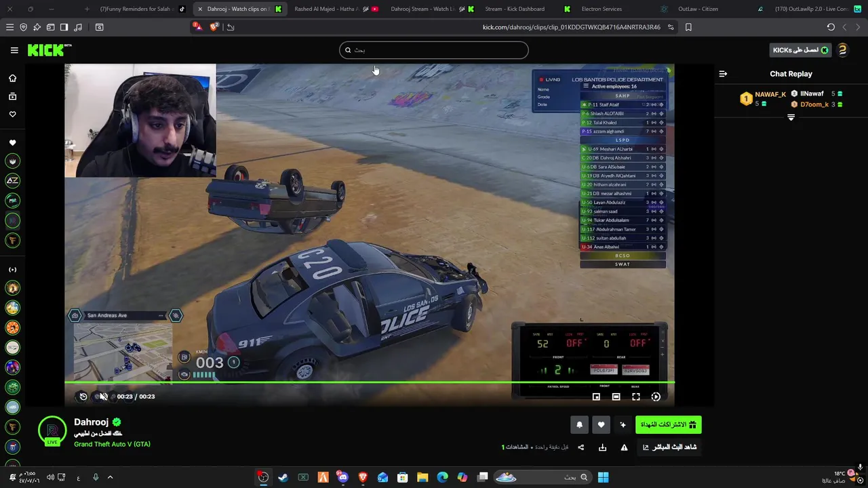Click the watch live stream button
Image resolution: width=868 pixels, height=488 pixels.
669,447
